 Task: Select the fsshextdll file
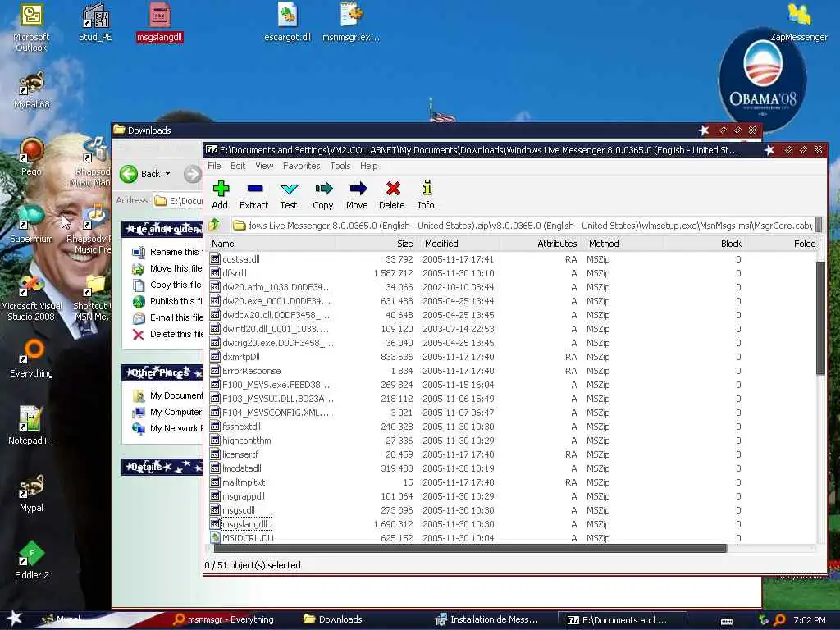click(242, 427)
